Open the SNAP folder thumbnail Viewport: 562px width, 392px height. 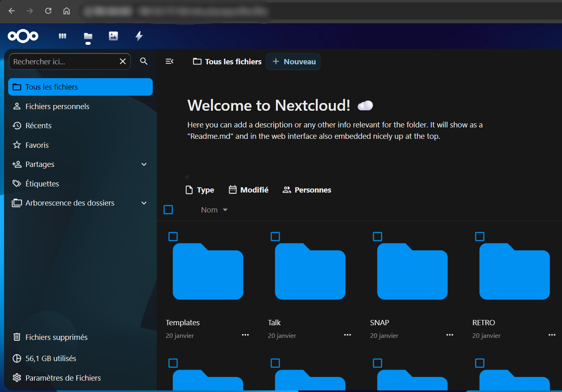(412, 272)
